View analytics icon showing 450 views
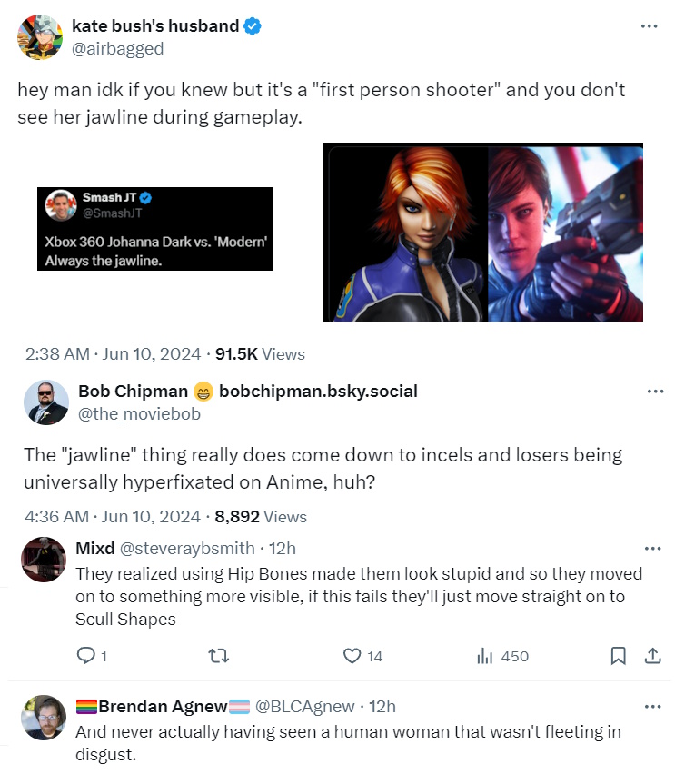The height and width of the screenshot is (784, 675). click(x=484, y=656)
